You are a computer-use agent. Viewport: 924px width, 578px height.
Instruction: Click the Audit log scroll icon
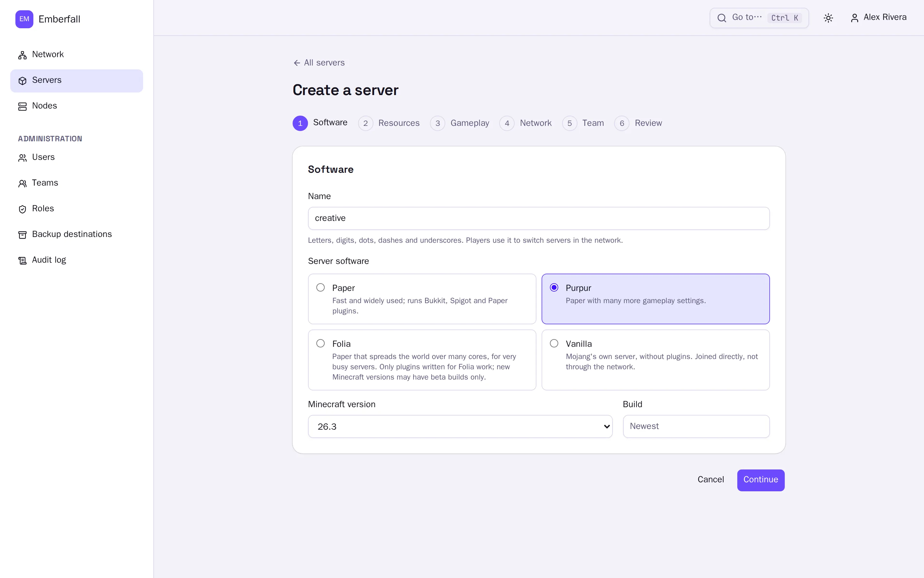click(22, 260)
